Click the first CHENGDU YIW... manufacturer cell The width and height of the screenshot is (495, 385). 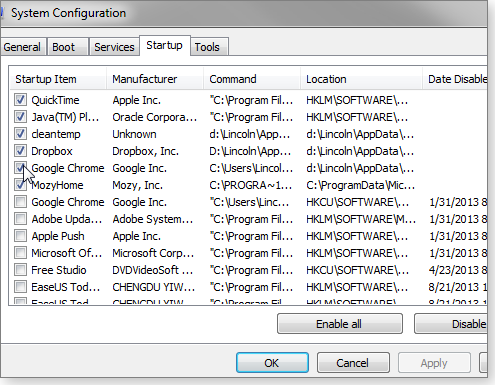154,287
